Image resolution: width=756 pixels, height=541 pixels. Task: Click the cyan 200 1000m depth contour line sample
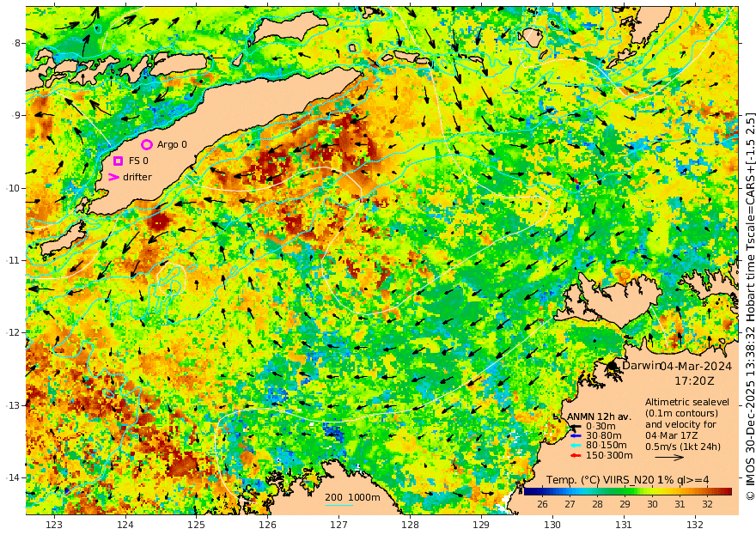pyautogui.click(x=339, y=505)
